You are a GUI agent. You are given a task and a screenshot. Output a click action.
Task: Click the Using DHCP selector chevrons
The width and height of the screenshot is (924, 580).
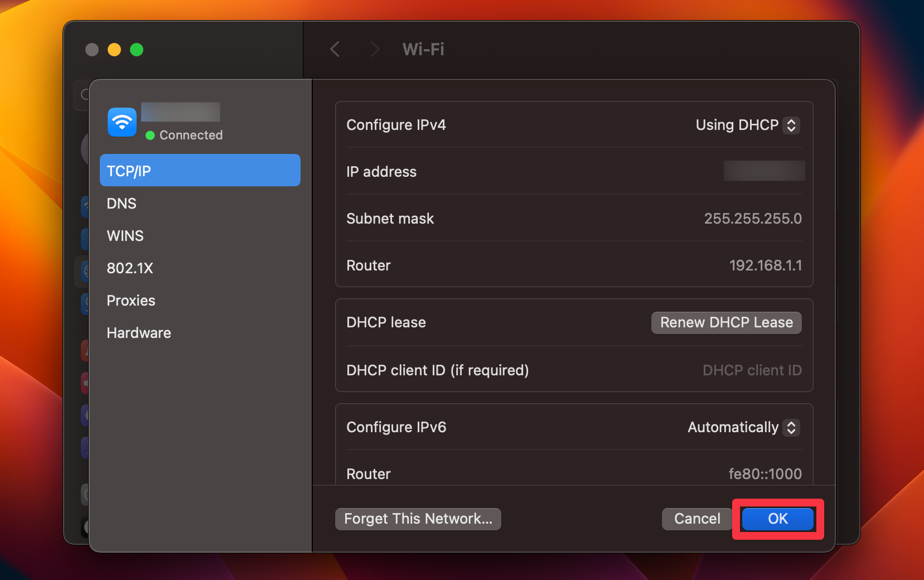click(x=791, y=125)
